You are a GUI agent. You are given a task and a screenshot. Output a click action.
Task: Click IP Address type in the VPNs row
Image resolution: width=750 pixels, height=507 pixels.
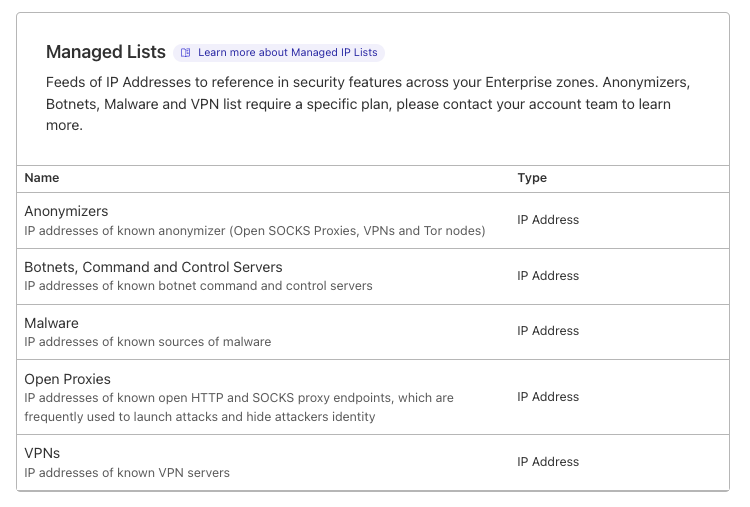coord(548,462)
